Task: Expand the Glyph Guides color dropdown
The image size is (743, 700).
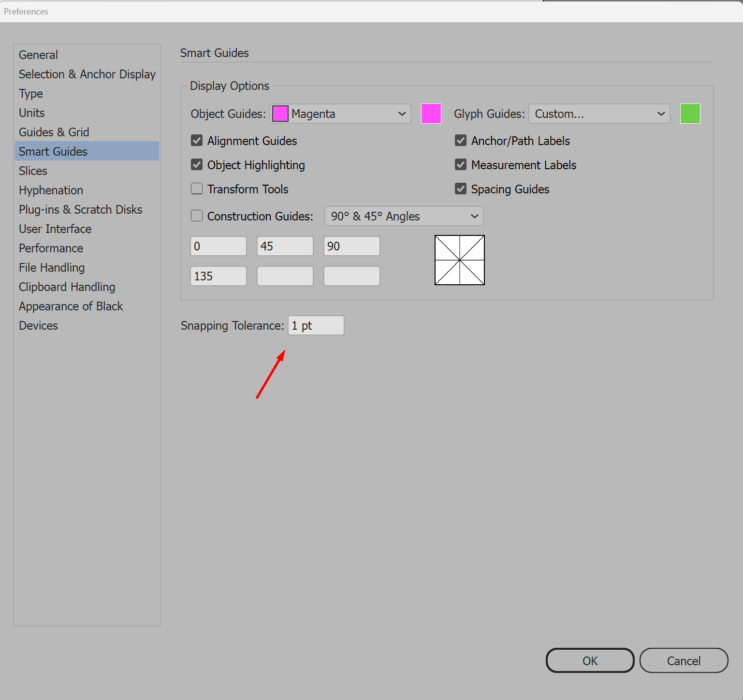Action: pyautogui.click(x=599, y=114)
